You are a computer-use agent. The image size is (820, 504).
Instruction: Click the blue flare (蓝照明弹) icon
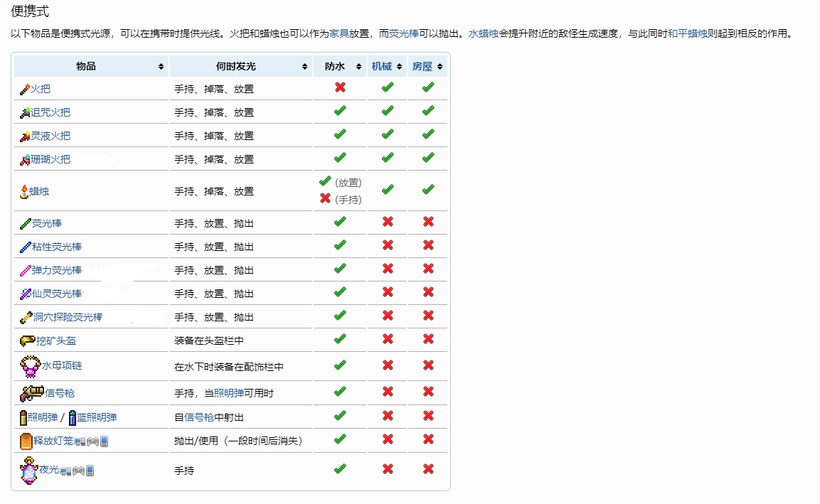click(73, 417)
